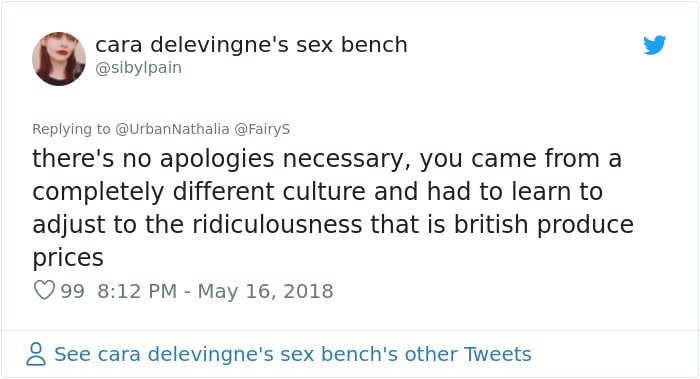Screen dimensions: 700x379
Task: Open cara delevingne's sex bench display name
Action: click(251, 45)
